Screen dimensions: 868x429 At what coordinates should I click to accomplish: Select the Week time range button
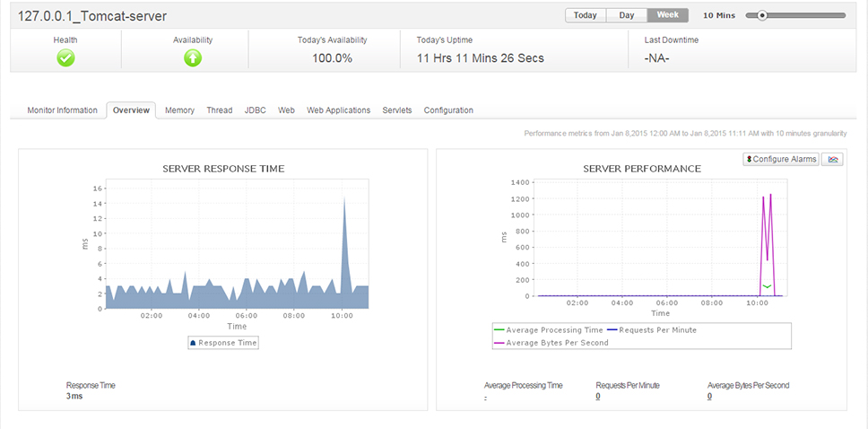[668, 15]
